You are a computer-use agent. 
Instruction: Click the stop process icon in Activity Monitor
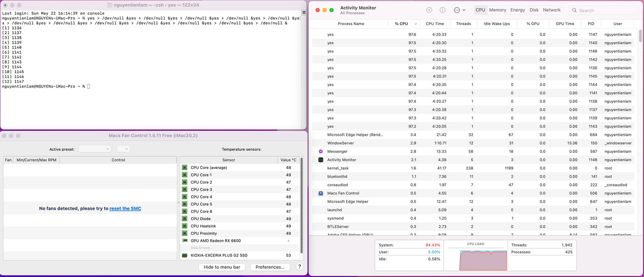[x=429, y=10]
